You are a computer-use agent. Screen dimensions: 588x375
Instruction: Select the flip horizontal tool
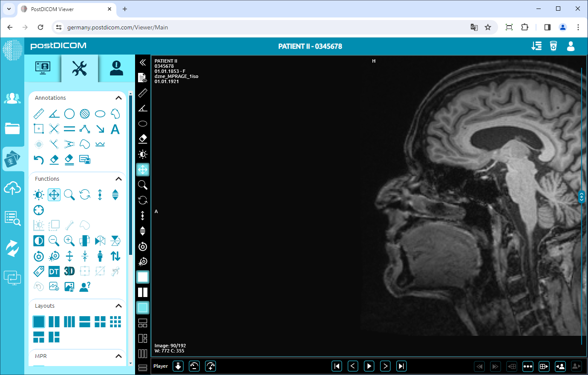tap(100, 241)
